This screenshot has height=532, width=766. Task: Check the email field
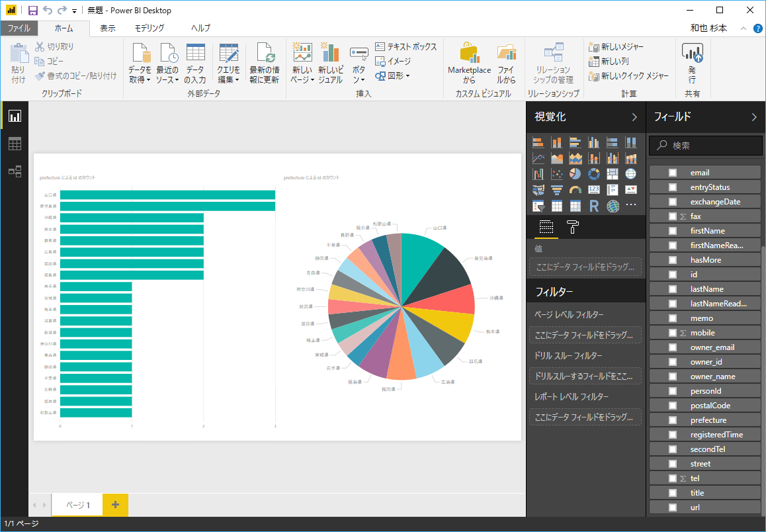pos(673,173)
